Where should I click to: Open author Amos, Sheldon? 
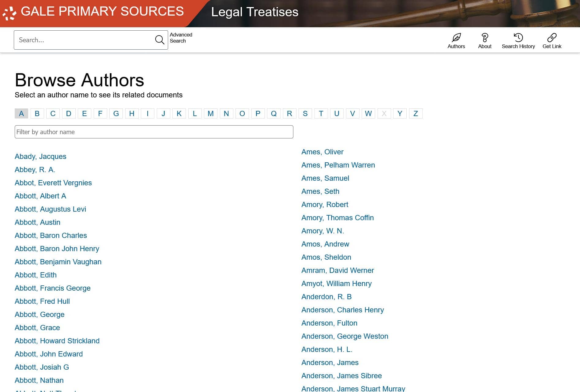click(326, 257)
